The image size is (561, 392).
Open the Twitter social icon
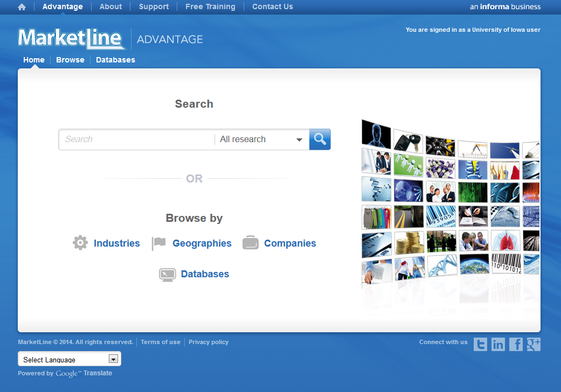[480, 344]
